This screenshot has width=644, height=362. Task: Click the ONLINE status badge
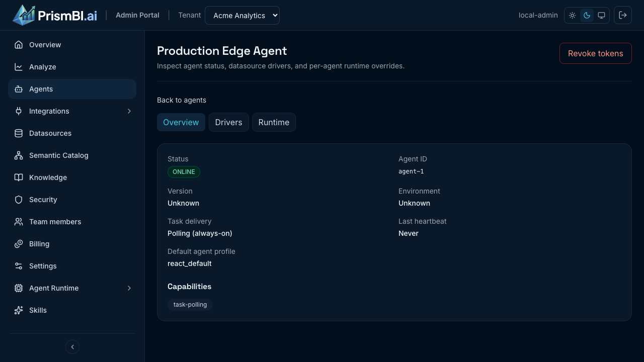coord(184,172)
